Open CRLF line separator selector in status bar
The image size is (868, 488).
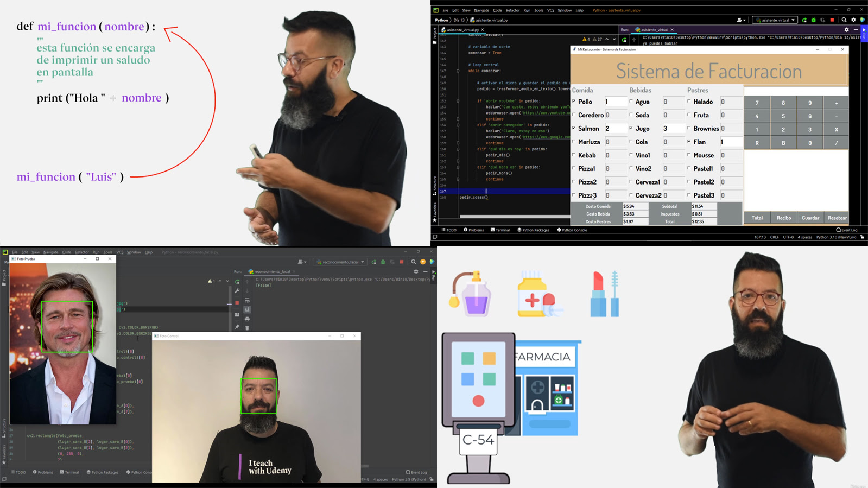774,237
